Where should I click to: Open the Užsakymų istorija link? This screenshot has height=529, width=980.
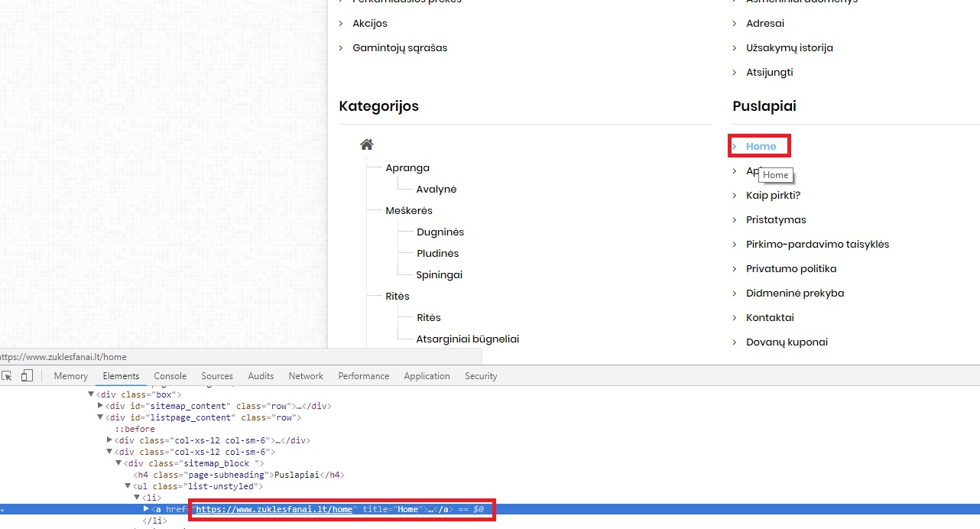click(790, 47)
